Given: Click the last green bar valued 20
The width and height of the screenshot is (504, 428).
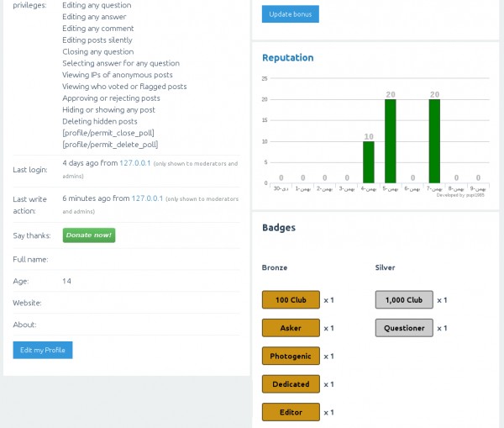Looking at the screenshot, I should pos(434,141).
